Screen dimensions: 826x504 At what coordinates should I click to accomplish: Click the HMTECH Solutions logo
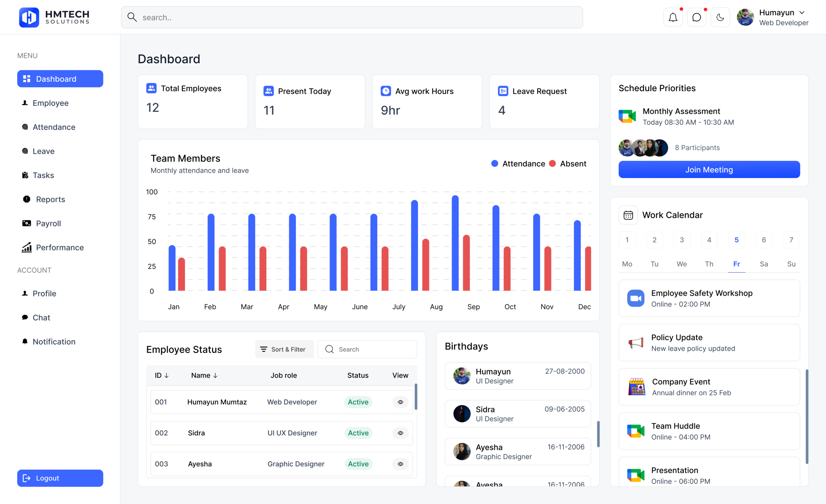pos(54,17)
